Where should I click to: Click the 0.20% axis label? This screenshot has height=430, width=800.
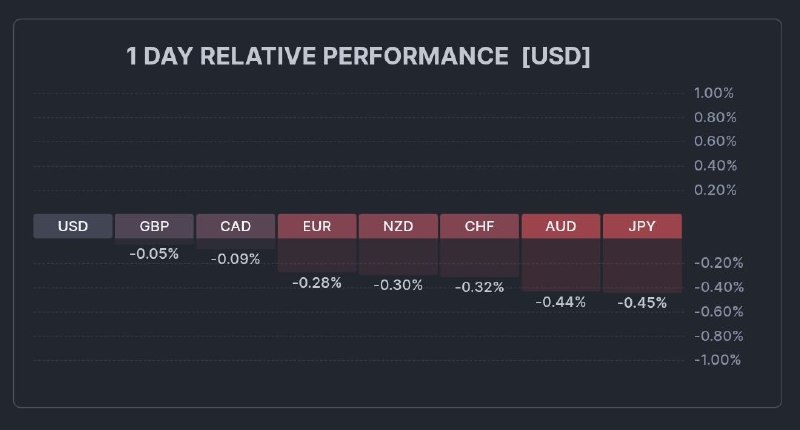714,190
